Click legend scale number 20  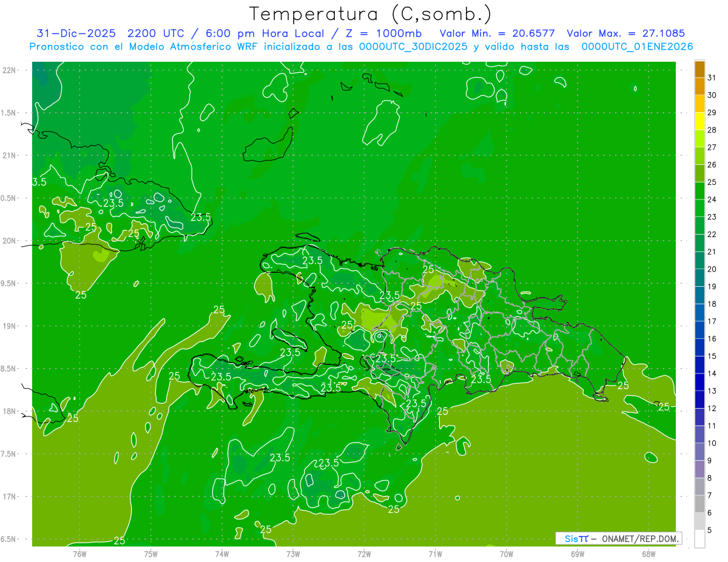tap(712, 269)
